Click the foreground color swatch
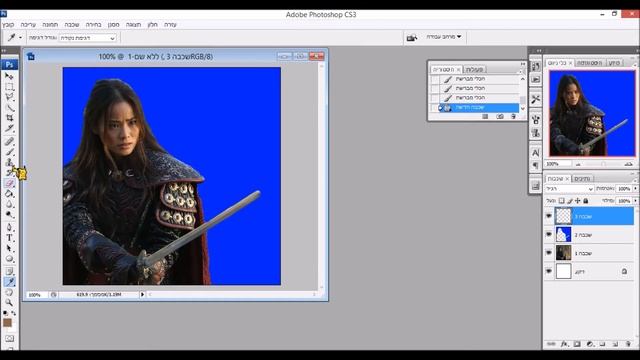The width and height of the screenshot is (640, 360). click(x=7, y=322)
